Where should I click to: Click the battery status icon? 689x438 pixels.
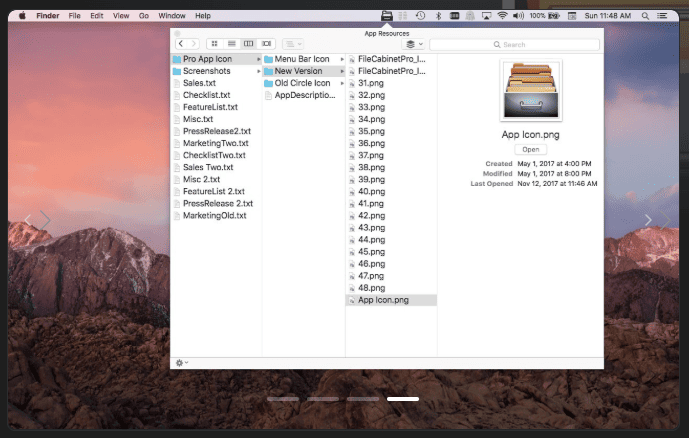(554, 16)
